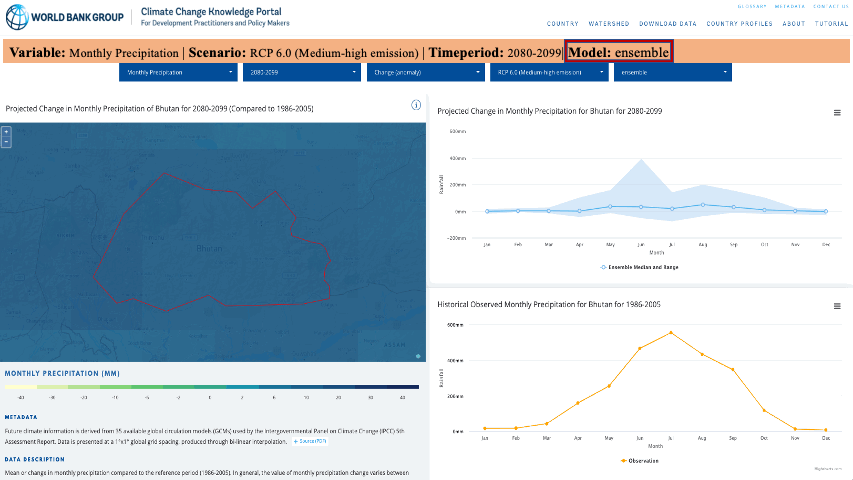Open the Country menu item

(563, 23)
